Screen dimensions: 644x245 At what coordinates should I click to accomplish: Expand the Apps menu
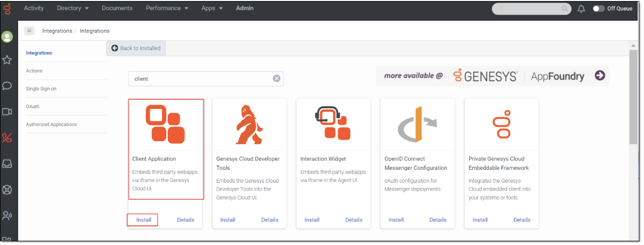click(x=212, y=8)
